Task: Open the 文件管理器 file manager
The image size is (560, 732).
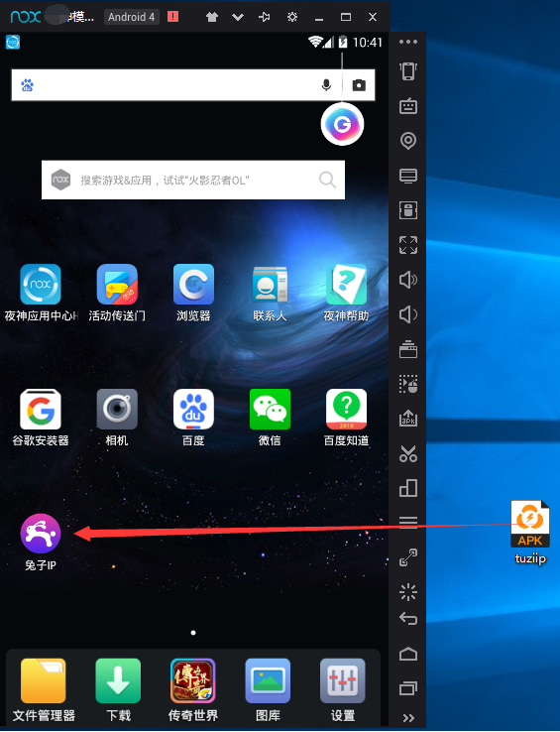Action: tap(44, 680)
